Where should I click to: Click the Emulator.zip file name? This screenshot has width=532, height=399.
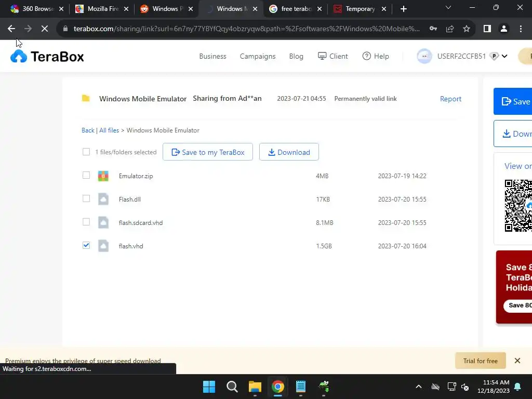(x=136, y=176)
